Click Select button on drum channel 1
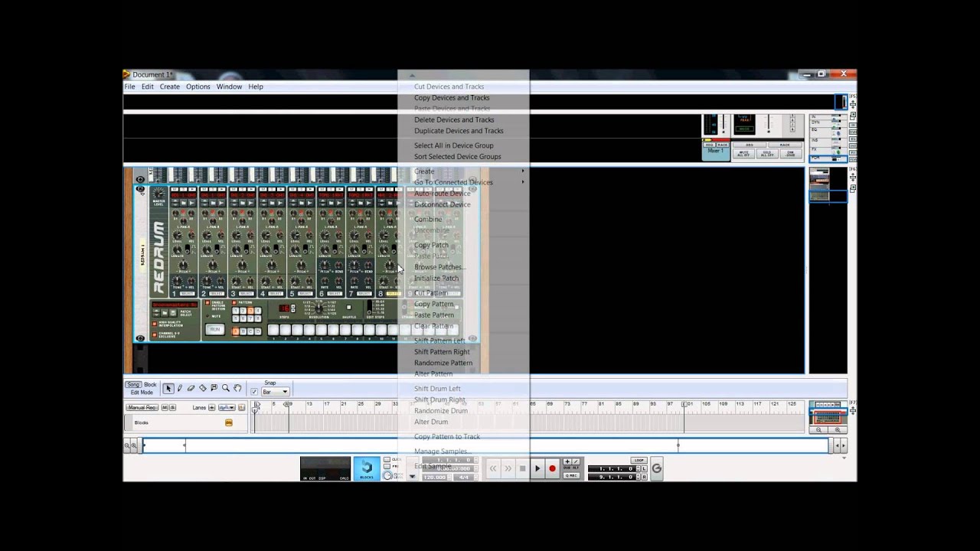 pos(187,294)
